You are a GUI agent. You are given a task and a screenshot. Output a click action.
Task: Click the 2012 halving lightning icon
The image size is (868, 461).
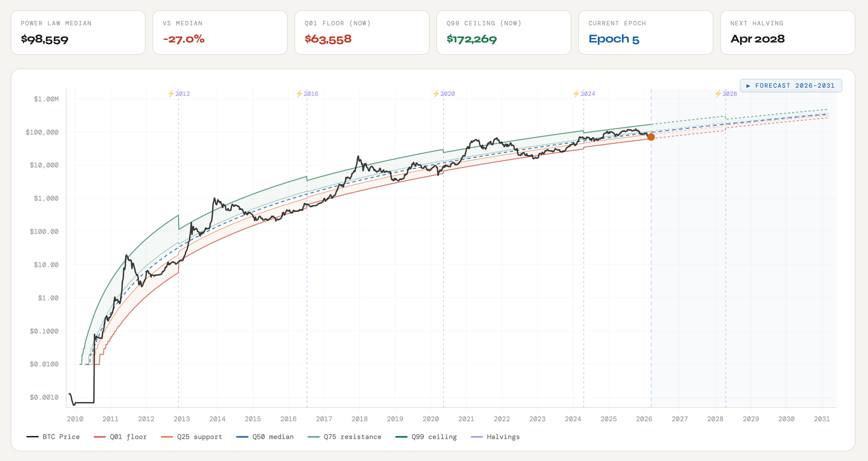tap(171, 94)
